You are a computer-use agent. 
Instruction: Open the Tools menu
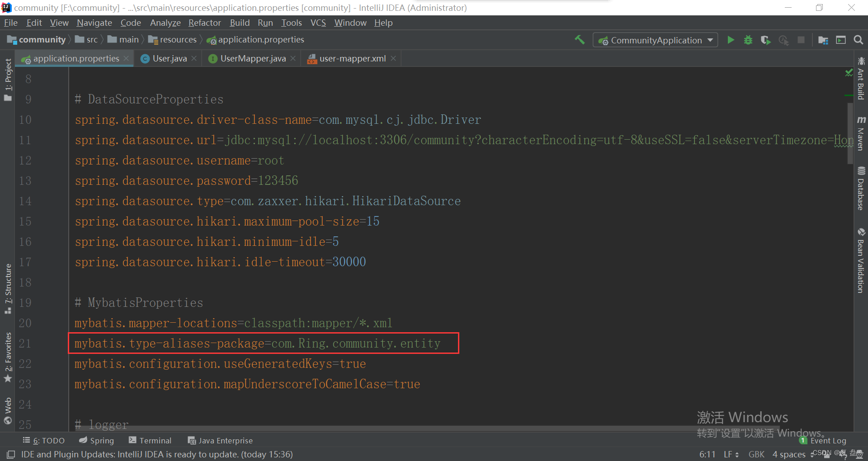(291, 23)
